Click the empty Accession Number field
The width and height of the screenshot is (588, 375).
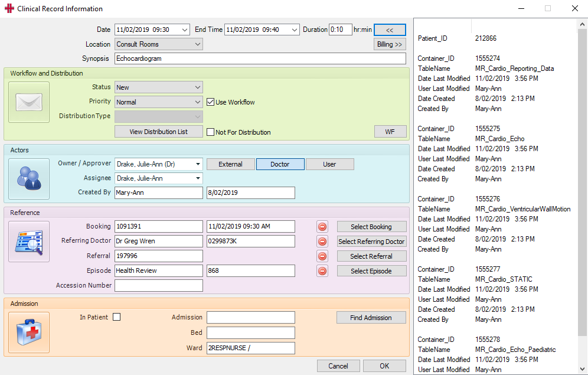159,285
